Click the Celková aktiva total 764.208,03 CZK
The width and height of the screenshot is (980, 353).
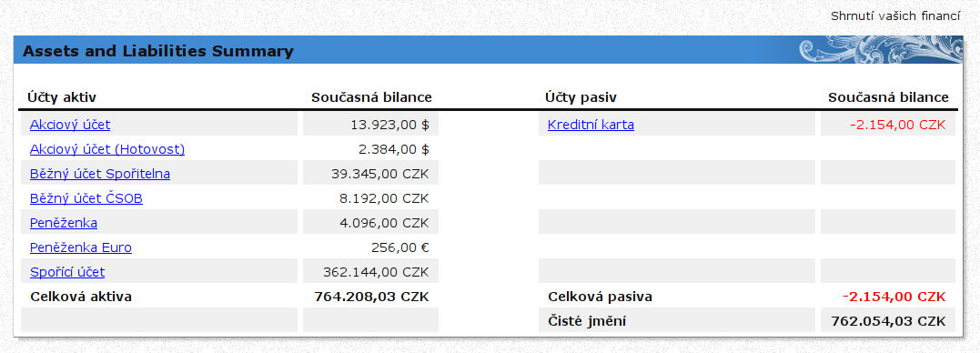371,297
